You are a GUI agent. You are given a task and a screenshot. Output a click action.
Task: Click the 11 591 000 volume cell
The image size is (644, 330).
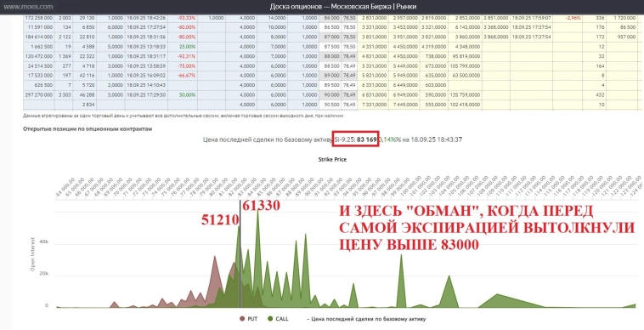pyautogui.click(x=39, y=27)
